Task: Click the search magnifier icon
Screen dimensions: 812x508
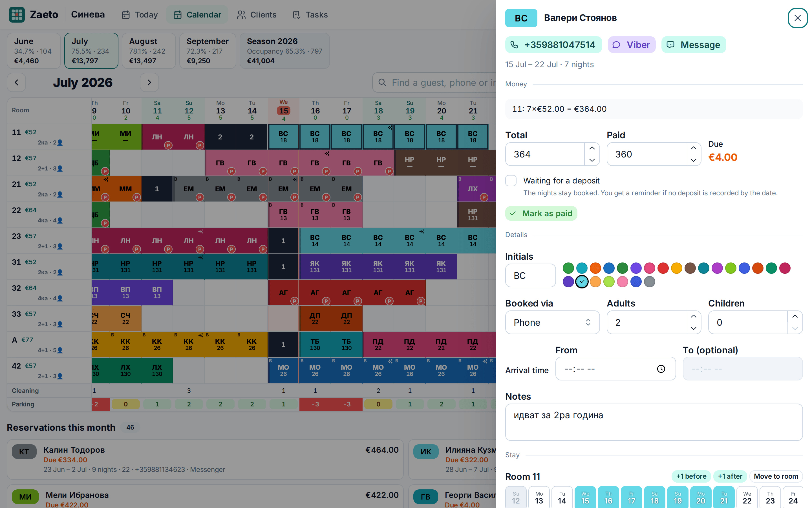Action: pos(382,82)
